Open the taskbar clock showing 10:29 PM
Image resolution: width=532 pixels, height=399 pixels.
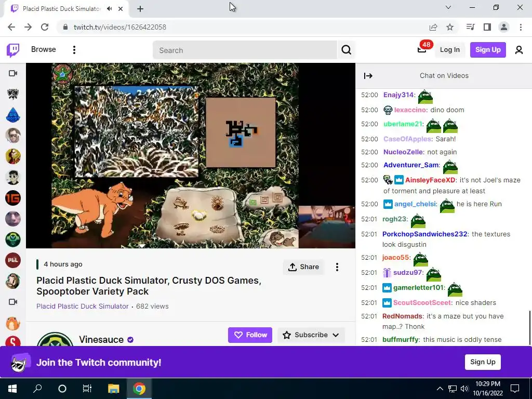coord(488,389)
